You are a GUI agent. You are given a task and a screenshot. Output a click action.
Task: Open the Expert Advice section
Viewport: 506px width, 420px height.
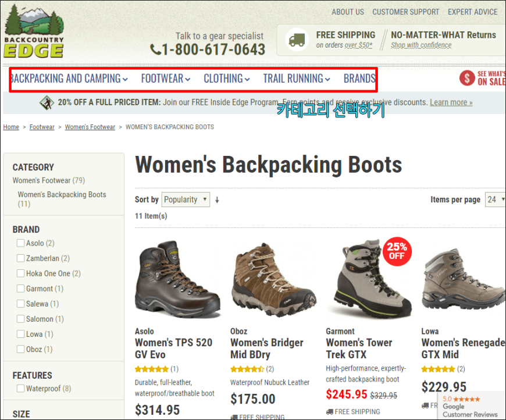coord(472,12)
